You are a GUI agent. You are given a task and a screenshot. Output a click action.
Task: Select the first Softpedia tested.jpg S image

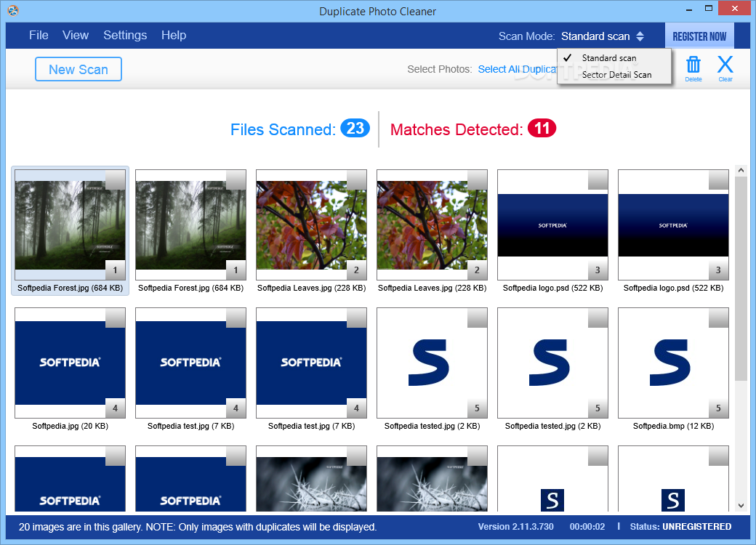point(432,363)
